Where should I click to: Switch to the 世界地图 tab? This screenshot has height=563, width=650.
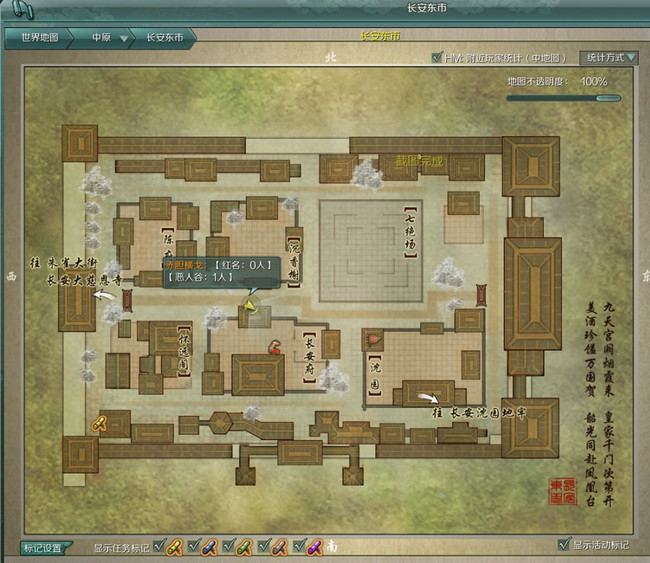(38, 38)
